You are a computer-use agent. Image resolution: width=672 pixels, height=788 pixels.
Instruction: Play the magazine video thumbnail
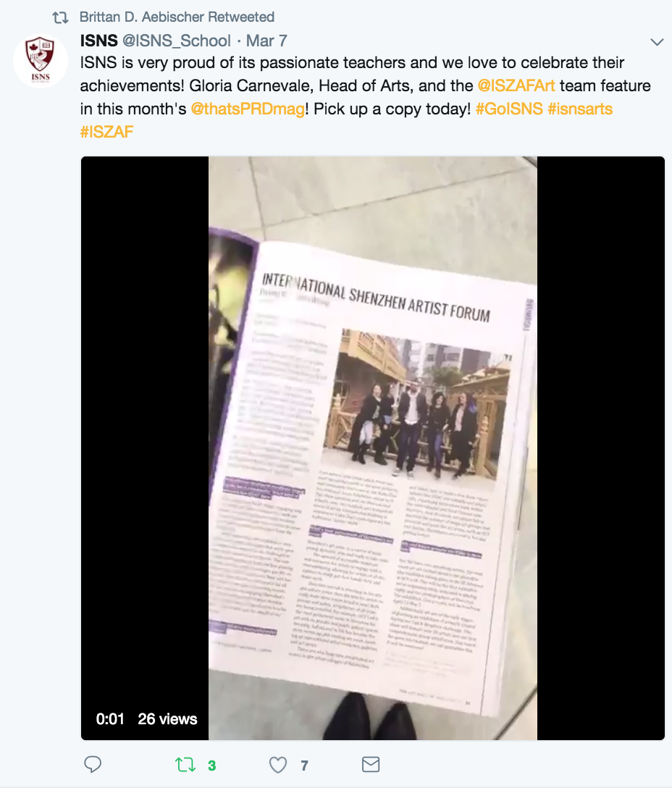pyautogui.click(x=372, y=448)
